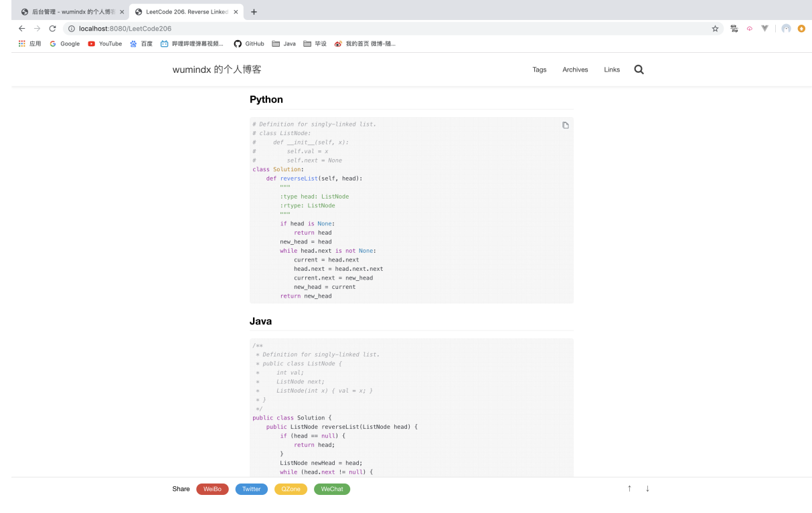This screenshot has width=812, height=513.
Task: Share the post on Twitter
Action: tap(252, 489)
